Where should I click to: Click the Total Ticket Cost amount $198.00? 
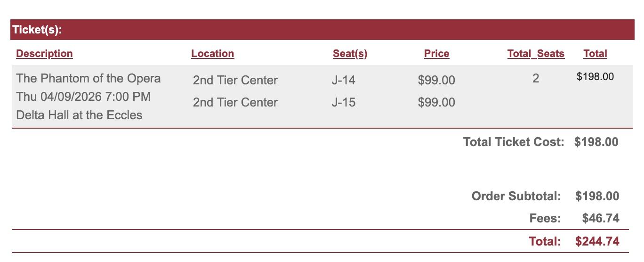tap(596, 142)
